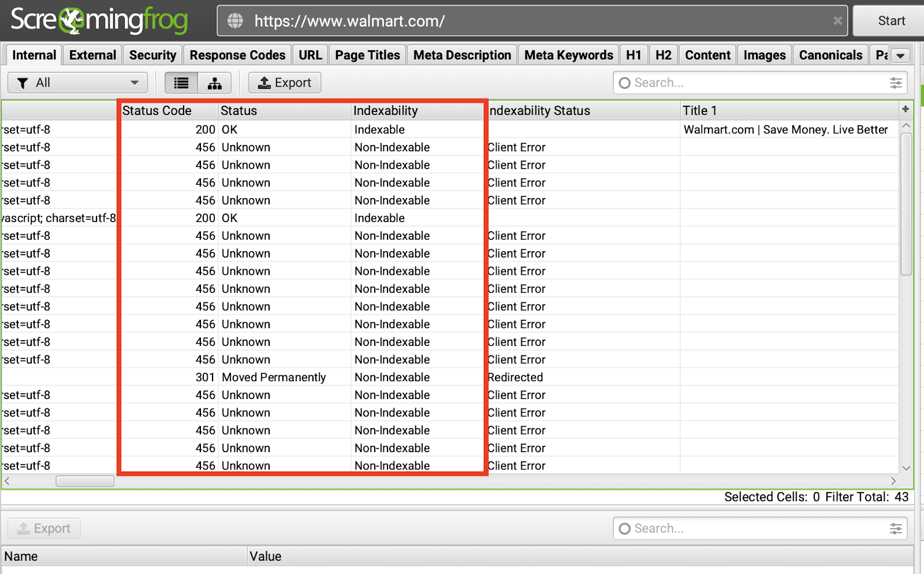Open the Meta Keywords tab

pyautogui.click(x=568, y=55)
